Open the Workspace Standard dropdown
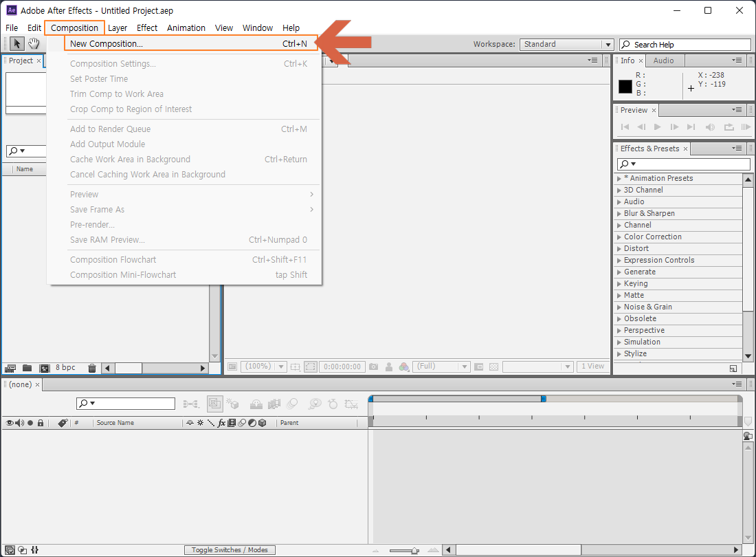Image resolution: width=756 pixels, height=557 pixels. [x=566, y=45]
